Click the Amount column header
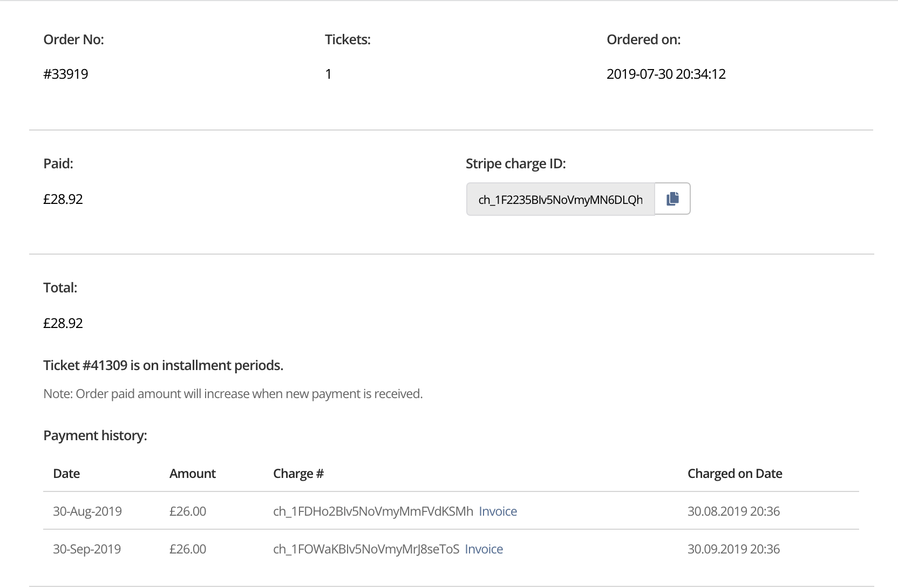898x588 pixels. 192,474
